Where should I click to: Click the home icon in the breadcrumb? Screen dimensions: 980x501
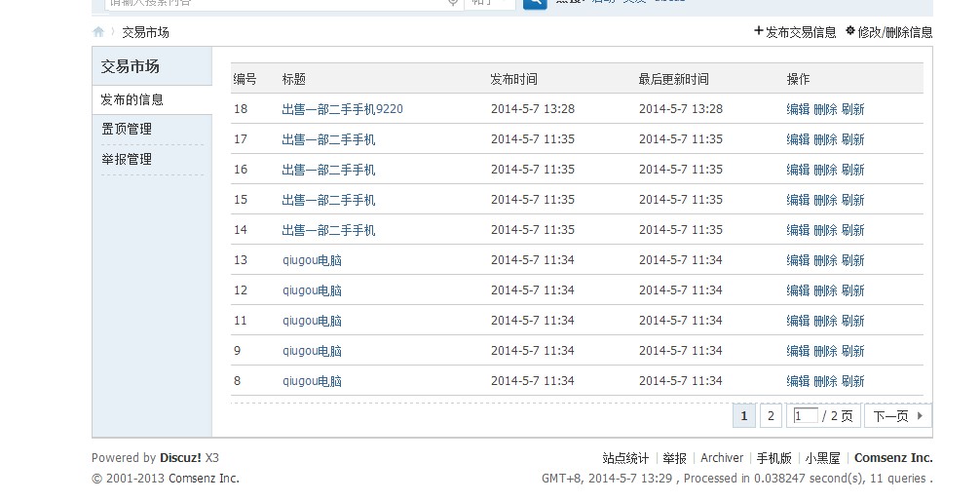click(98, 32)
